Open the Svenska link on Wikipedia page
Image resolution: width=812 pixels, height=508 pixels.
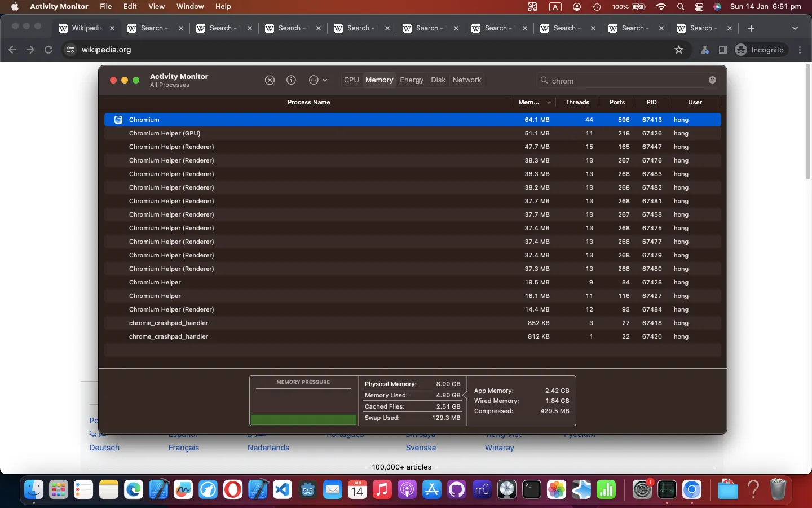point(421,448)
